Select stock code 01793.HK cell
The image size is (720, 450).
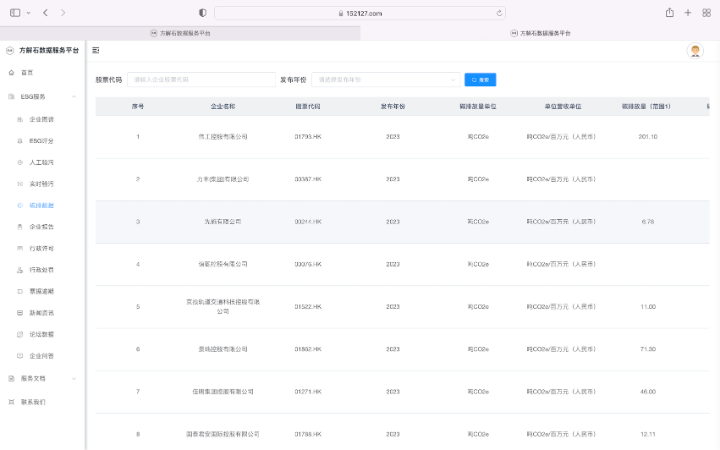308,137
